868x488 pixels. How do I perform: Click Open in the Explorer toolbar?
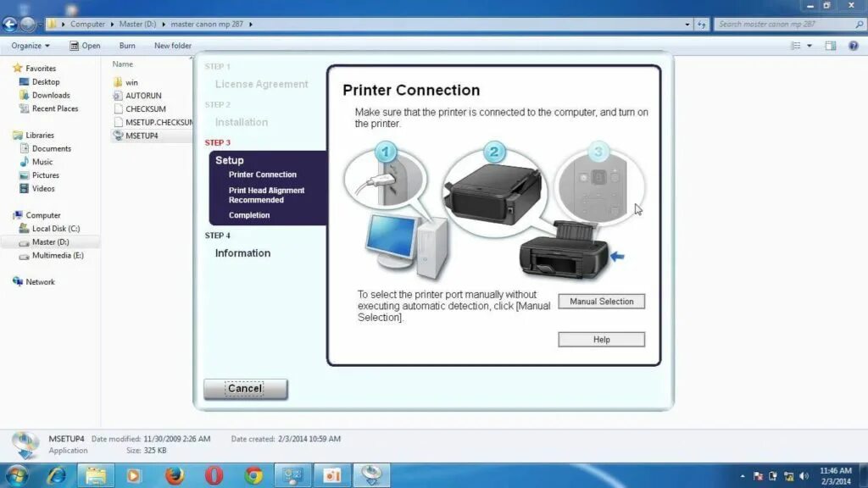pos(86,46)
